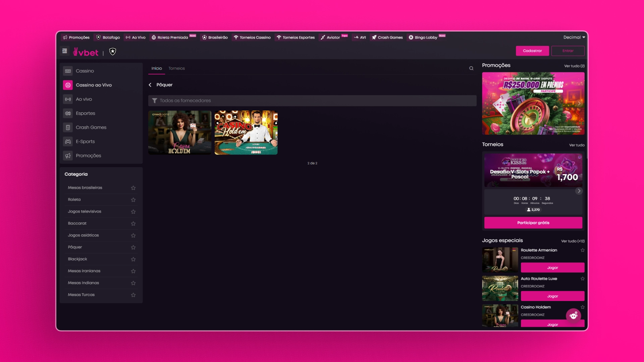644x362 pixels.
Task: Click the Botafogo shield icon next to logo
Action: point(113,52)
